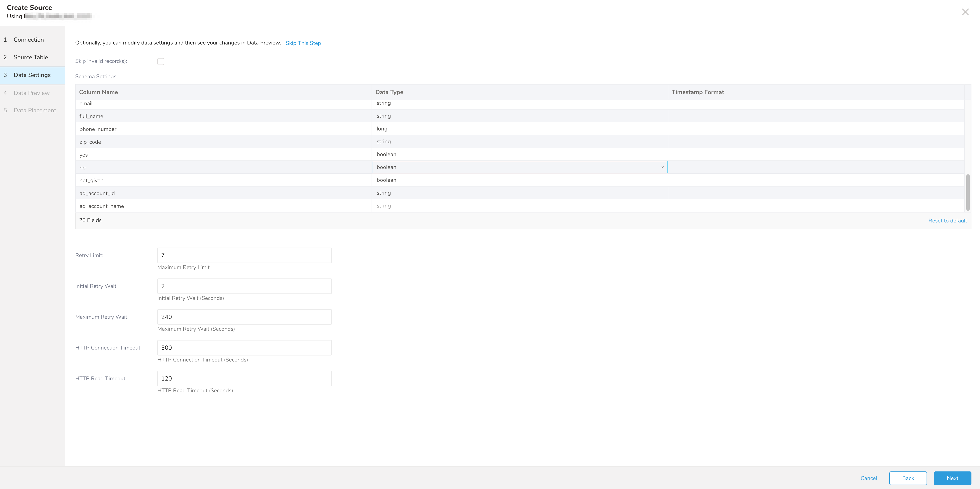The height and width of the screenshot is (489, 980).
Task: Click Maximum Retry Wait input
Action: [x=244, y=317]
